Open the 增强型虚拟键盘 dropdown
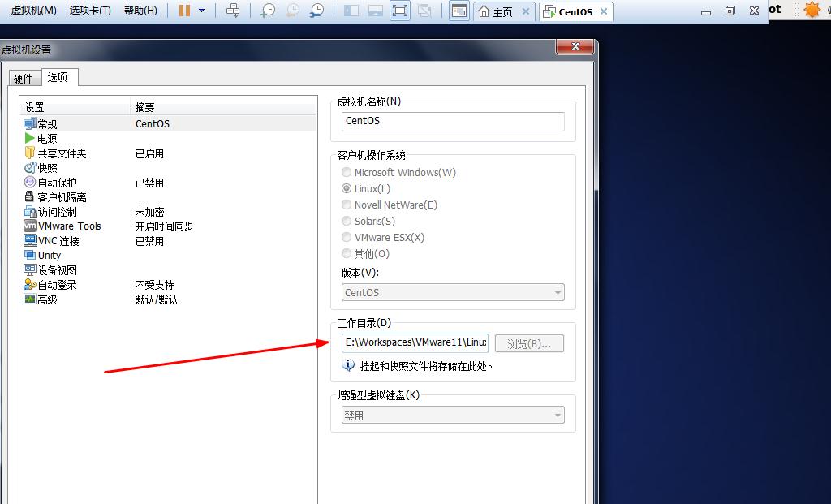Screen dimensions: 831x504 point(453,415)
